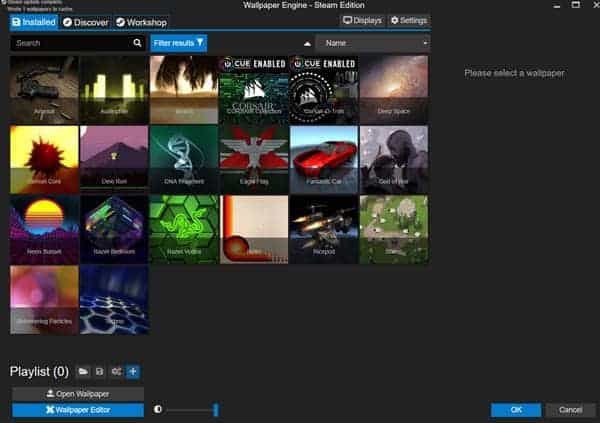Click the Open Wallpaper button
Screen dimensions: 600x423
[x=78, y=394]
